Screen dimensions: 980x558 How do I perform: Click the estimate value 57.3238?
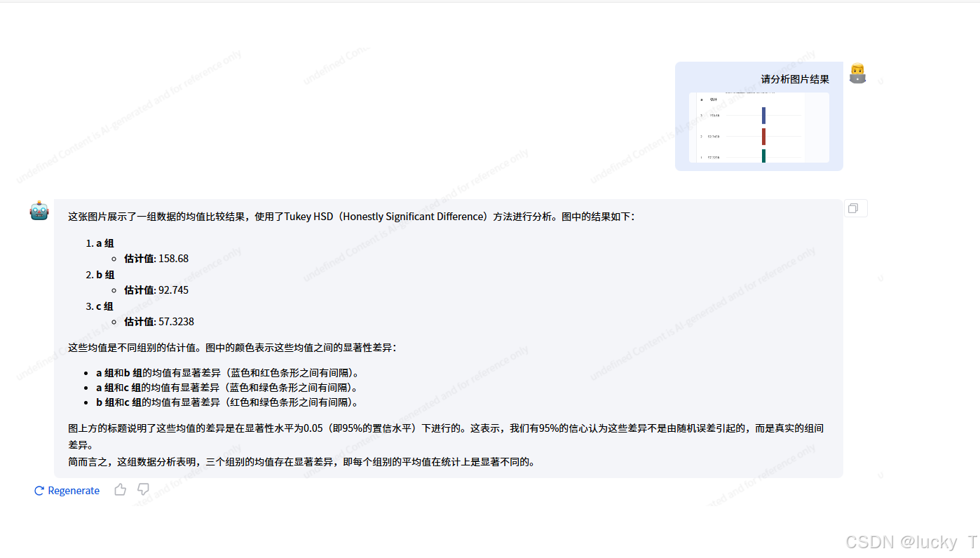click(x=176, y=322)
